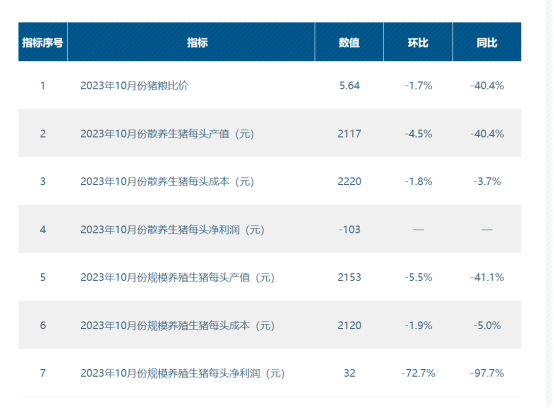Click the -72.7% month-over-month cell
The image size is (554, 408).
(418, 373)
